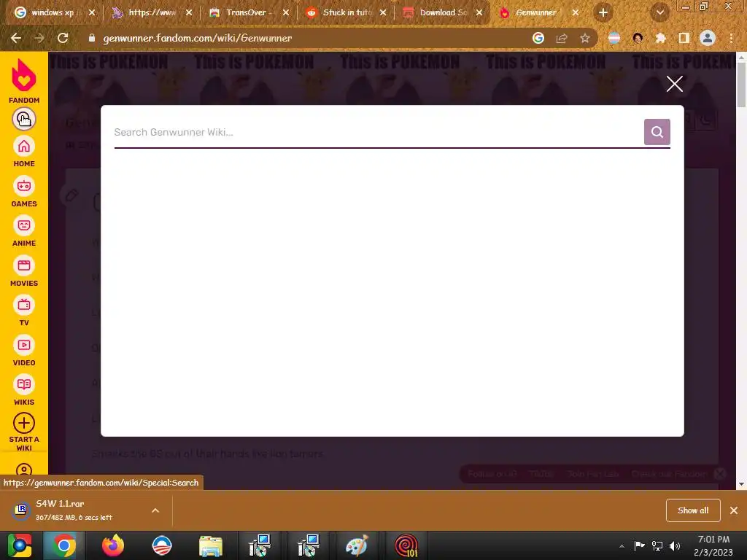Close the Genwunner tab
The image size is (747, 560).
(x=576, y=13)
